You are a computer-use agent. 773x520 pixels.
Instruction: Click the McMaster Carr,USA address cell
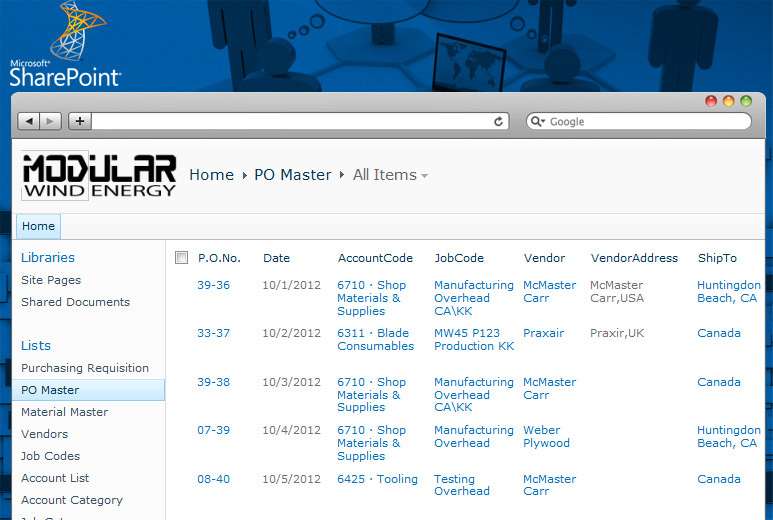point(617,291)
